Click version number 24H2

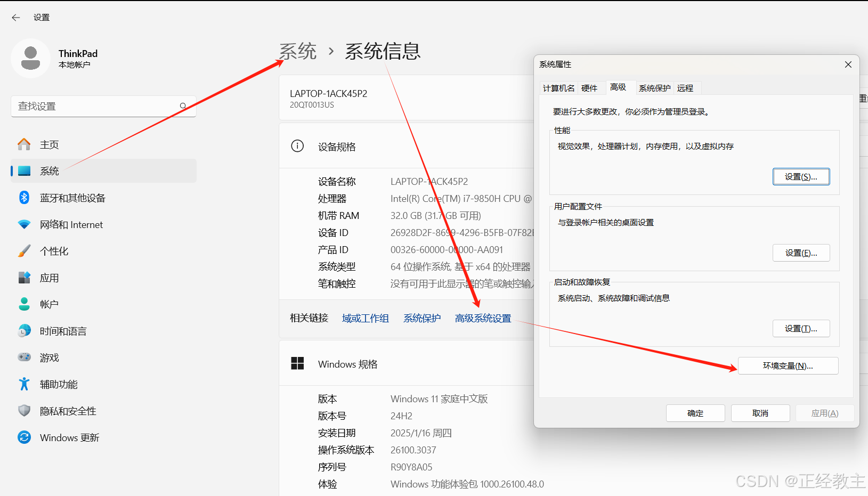(401, 416)
